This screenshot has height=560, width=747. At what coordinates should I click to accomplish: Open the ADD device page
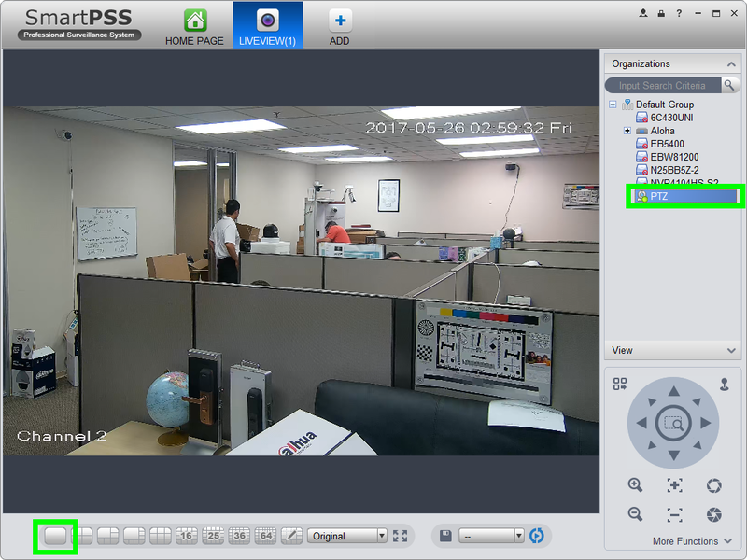[339, 25]
